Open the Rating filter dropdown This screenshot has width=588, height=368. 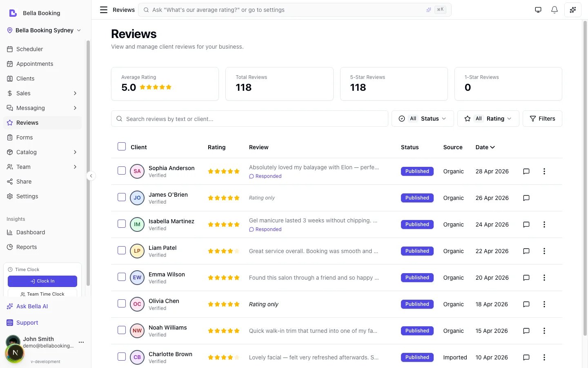pos(488,119)
